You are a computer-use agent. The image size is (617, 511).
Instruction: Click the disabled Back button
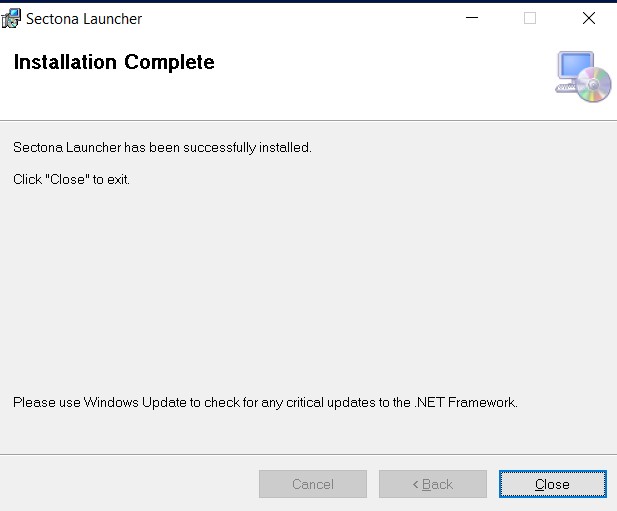[x=433, y=484]
